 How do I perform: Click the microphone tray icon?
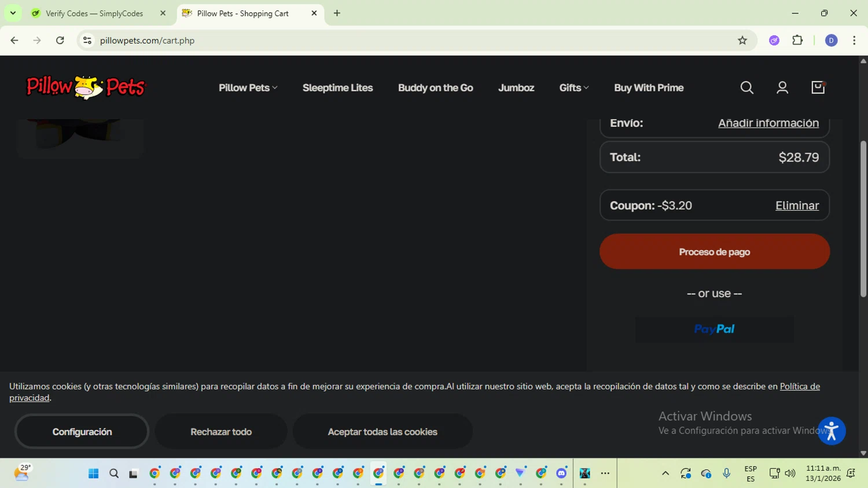pos(727,474)
